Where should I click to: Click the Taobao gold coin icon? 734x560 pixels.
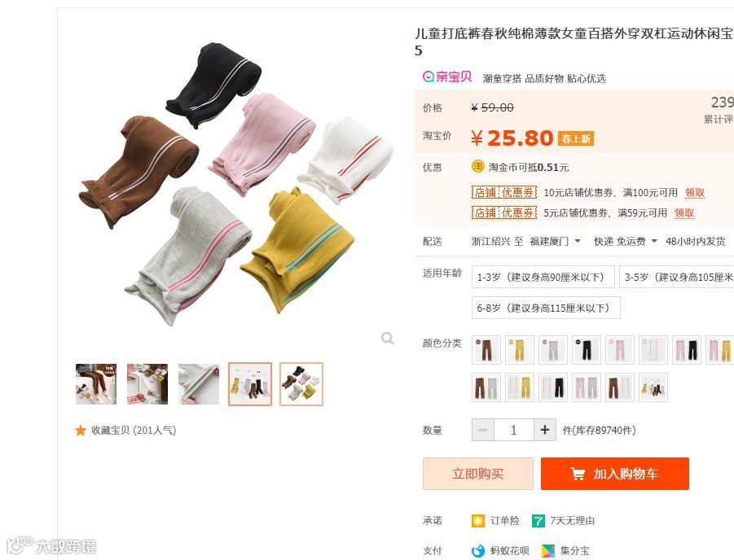478,167
